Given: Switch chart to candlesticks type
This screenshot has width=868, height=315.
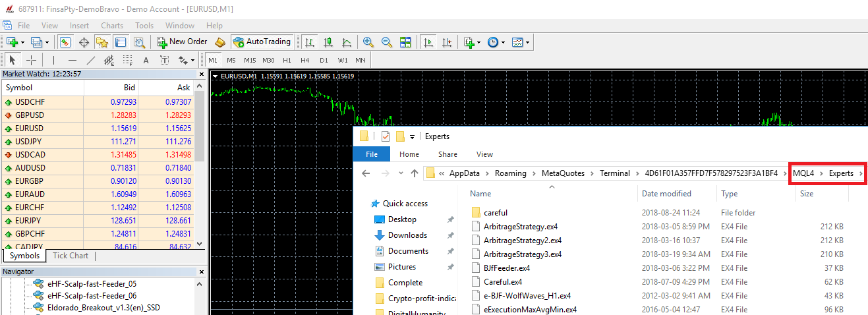Looking at the screenshot, I should [328, 42].
